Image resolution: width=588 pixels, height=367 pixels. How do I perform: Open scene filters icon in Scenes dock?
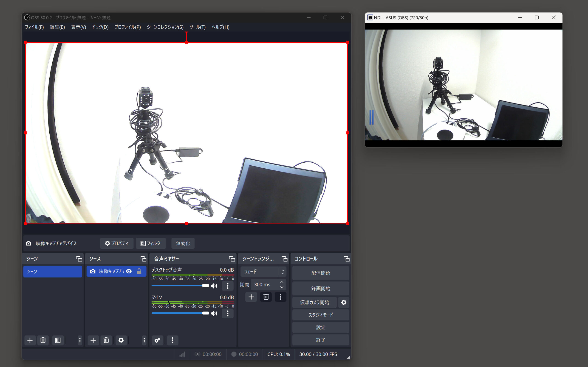click(x=58, y=340)
